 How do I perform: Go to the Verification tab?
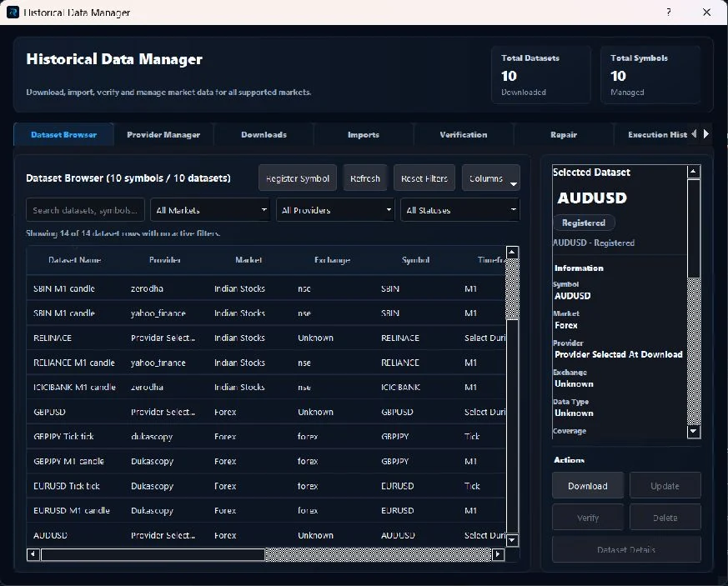(x=464, y=134)
